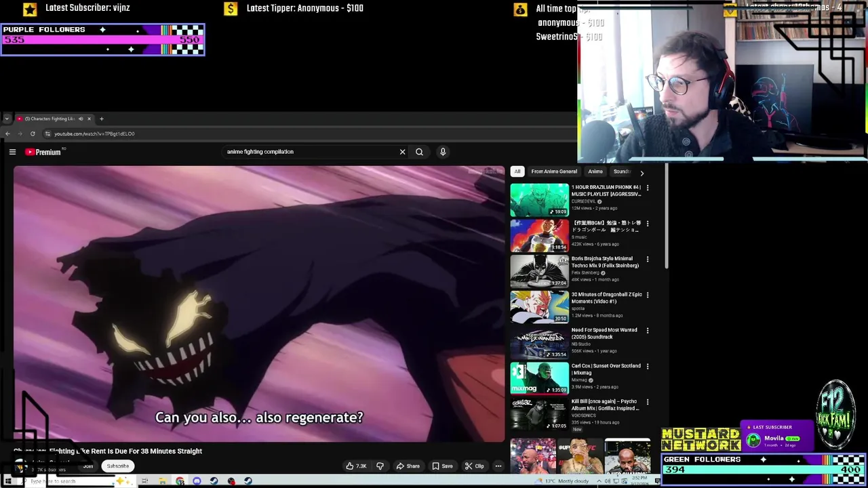
Task: Open the Need For Speed Most Wanted title
Action: [604, 333]
